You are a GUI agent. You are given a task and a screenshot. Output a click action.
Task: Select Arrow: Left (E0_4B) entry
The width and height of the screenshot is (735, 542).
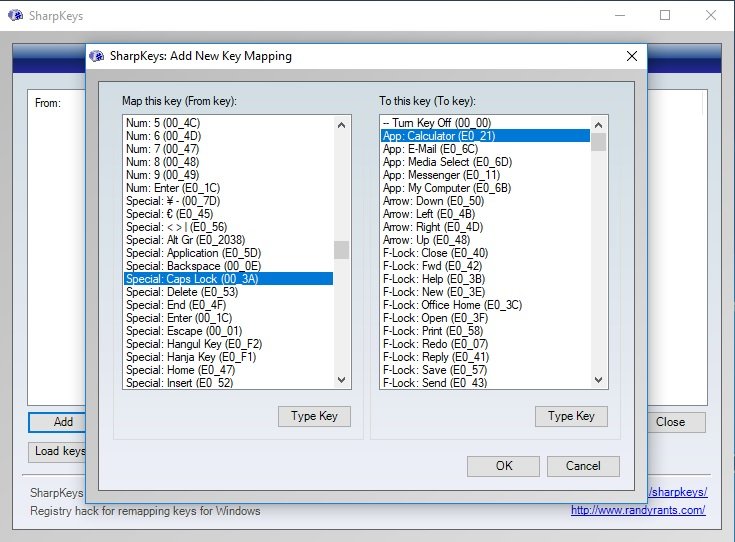click(485, 214)
